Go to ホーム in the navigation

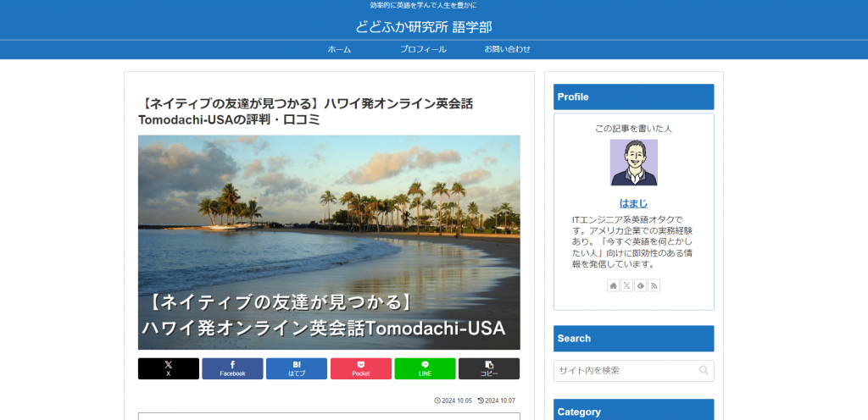coord(339,49)
